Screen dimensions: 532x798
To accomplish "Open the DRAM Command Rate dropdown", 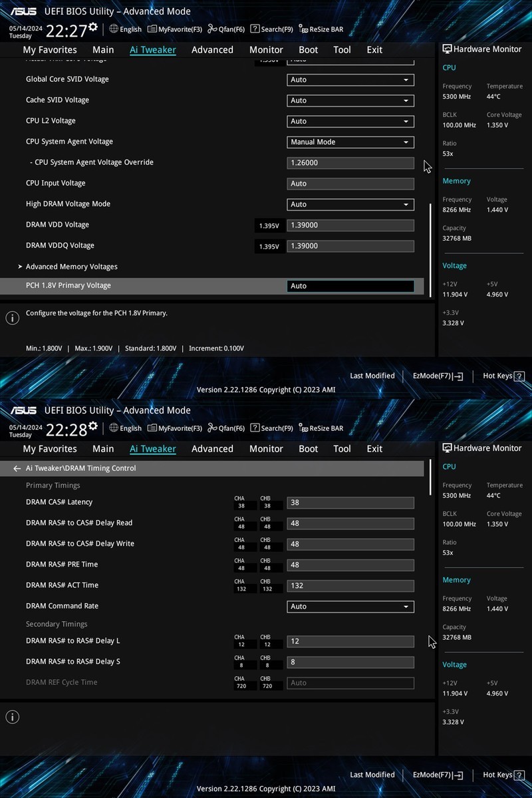I will [x=350, y=606].
